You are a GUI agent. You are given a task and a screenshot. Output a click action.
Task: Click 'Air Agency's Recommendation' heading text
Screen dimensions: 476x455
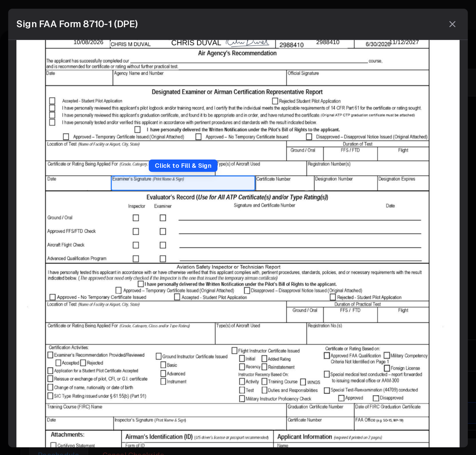coord(237,53)
